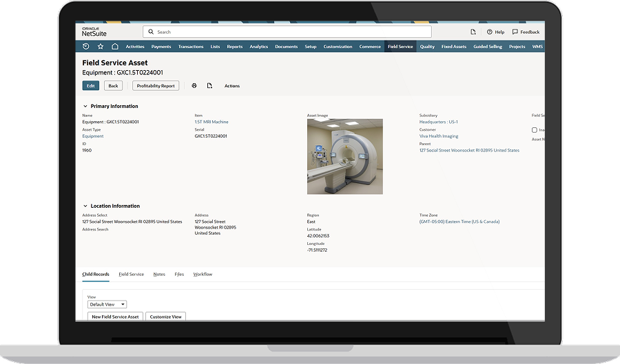This screenshot has width=620, height=364.
Task: Open the Default View dropdown
Action: (x=107, y=304)
